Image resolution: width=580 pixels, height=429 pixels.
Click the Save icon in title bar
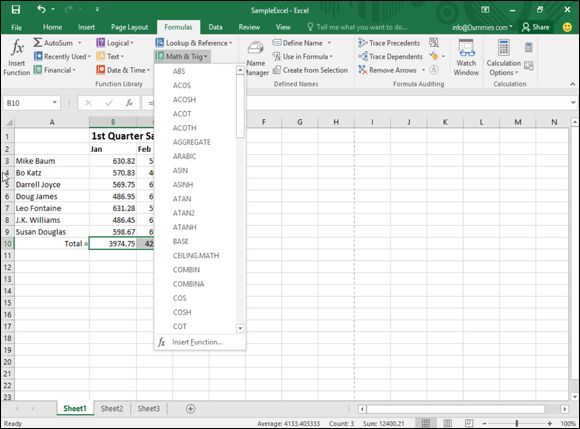point(16,10)
